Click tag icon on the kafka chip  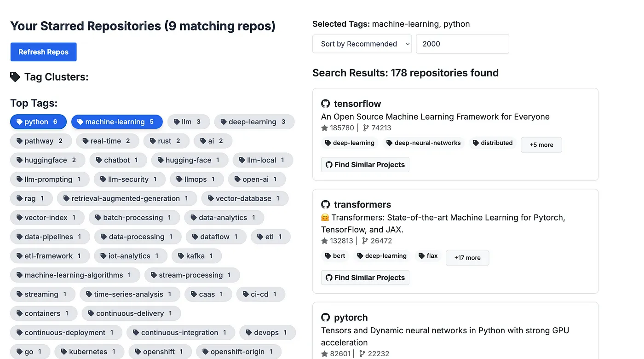coord(181,256)
